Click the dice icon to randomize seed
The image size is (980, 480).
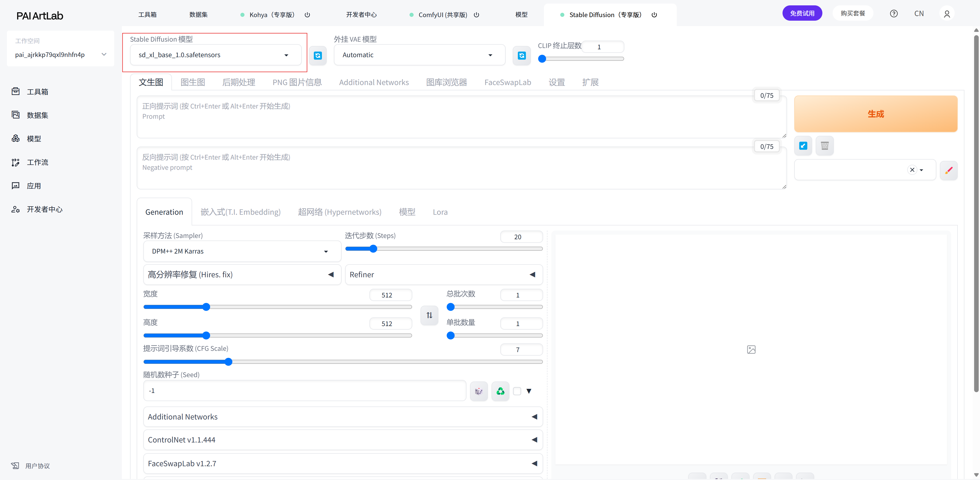(479, 391)
